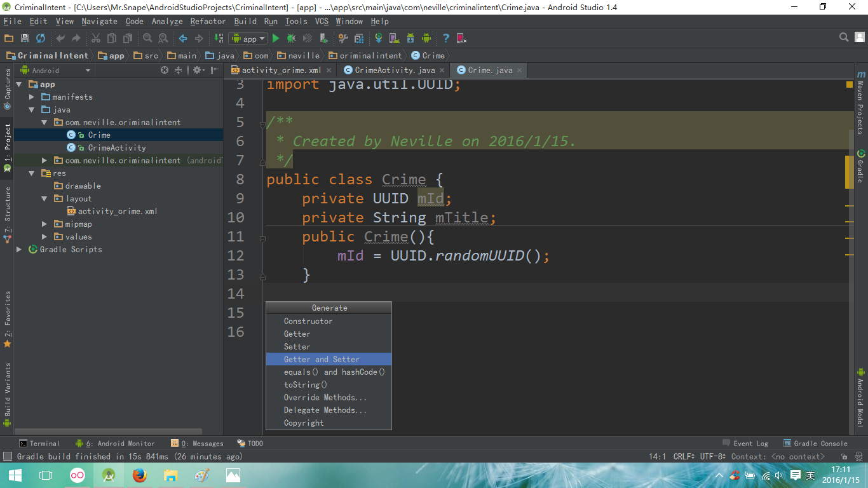Open the Gradle Console
868x488 pixels.
click(815, 444)
